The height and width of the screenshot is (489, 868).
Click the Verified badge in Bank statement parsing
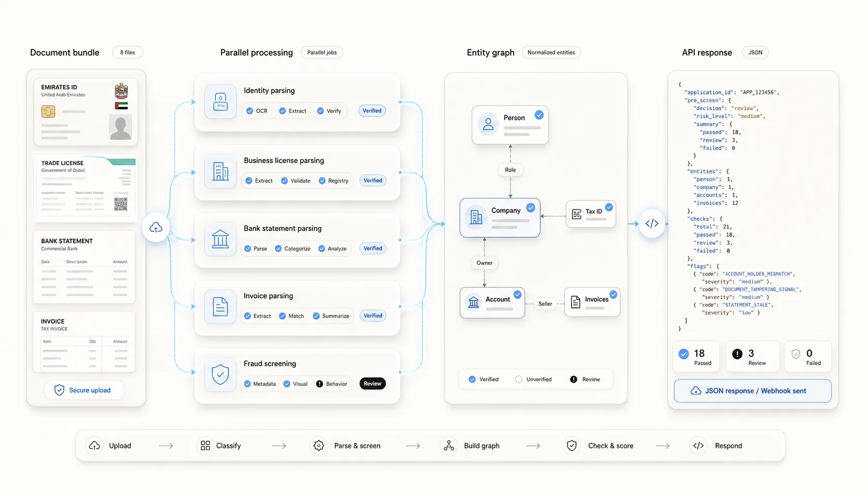coord(373,248)
